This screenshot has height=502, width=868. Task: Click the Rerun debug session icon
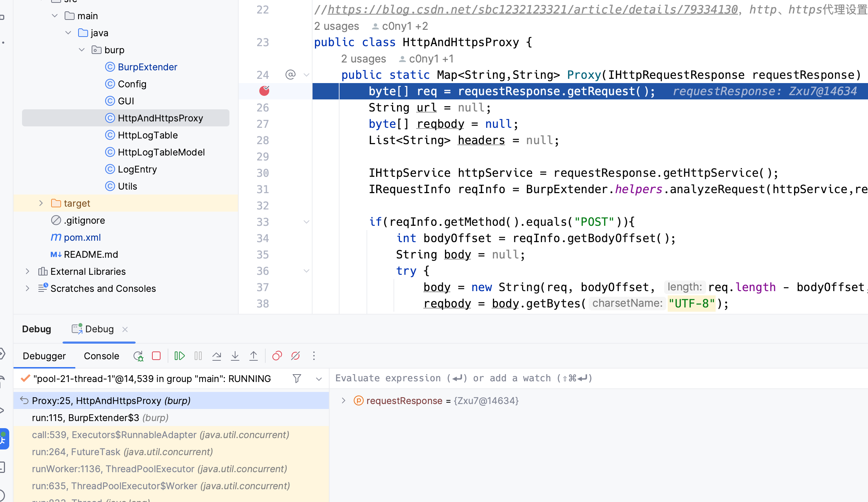coord(138,356)
